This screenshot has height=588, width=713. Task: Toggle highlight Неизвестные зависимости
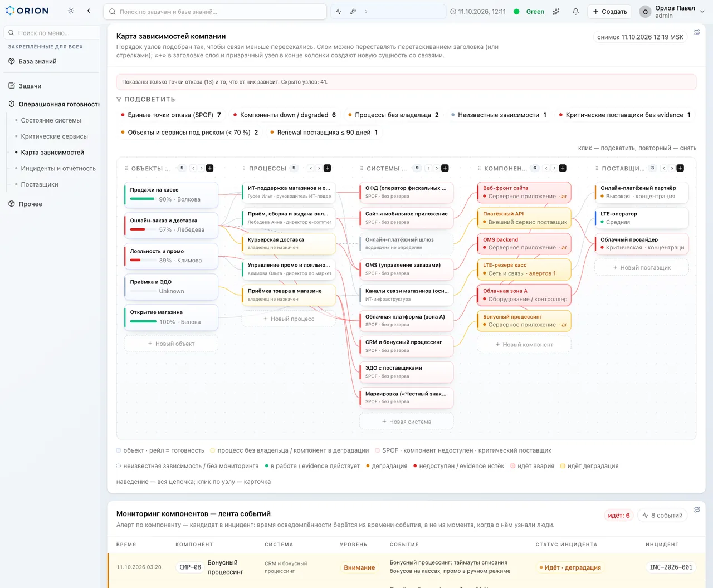pos(499,115)
